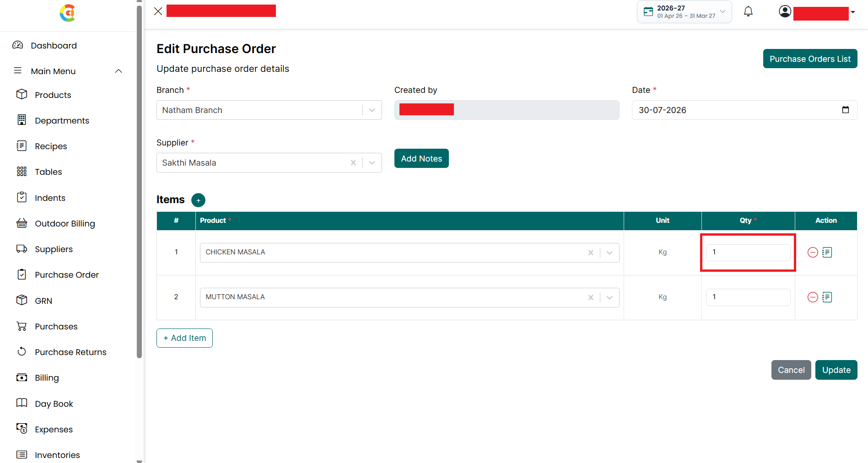Click the Recipes list icon
The height and width of the screenshot is (463, 868).
(22, 145)
